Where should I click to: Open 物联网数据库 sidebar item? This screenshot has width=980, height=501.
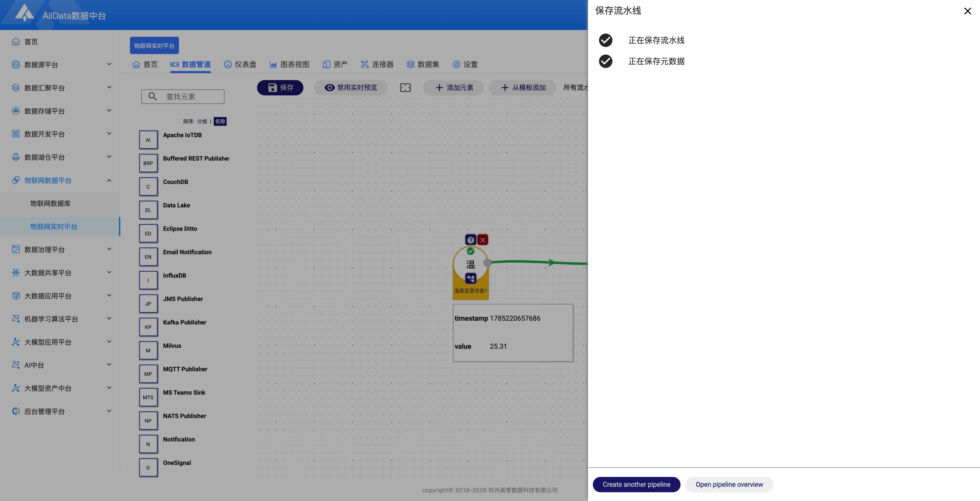point(60,203)
